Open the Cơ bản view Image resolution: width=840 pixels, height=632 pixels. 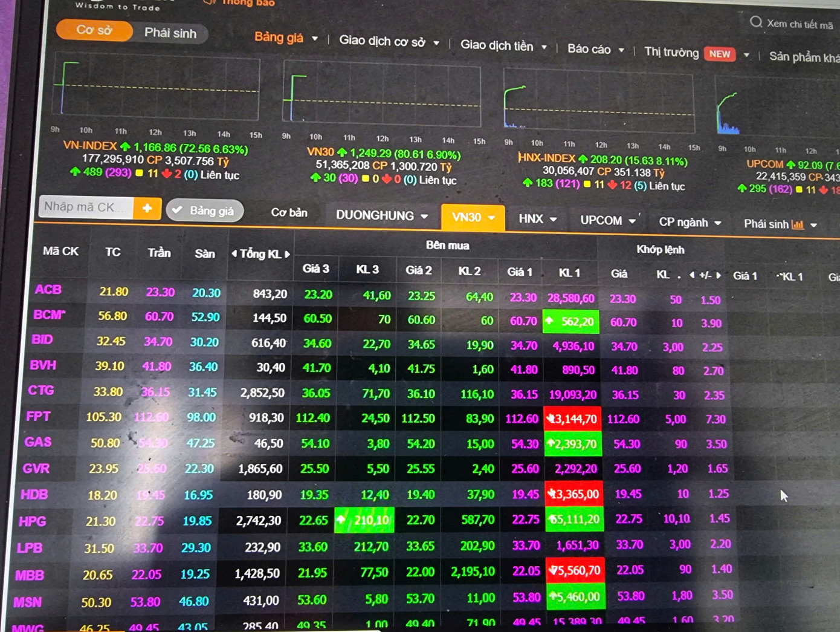click(x=289, y=213)
